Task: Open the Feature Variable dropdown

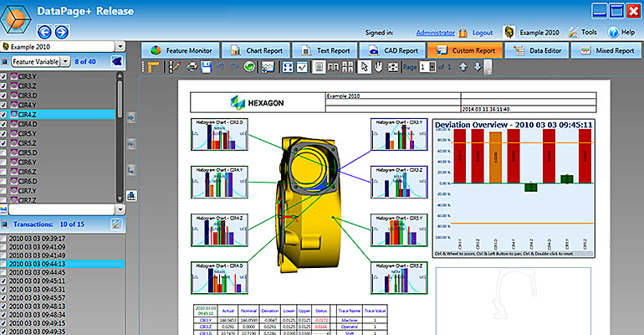Action: [x=66, y=62]
